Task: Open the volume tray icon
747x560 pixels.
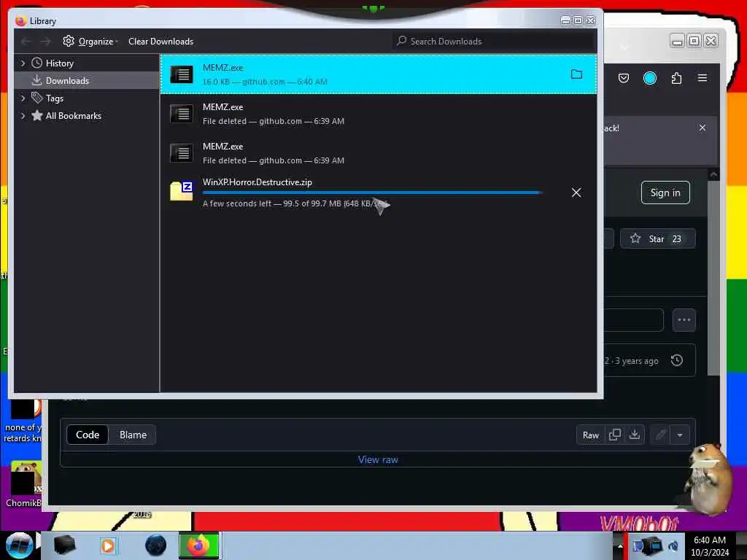Action: pos(674,546)
